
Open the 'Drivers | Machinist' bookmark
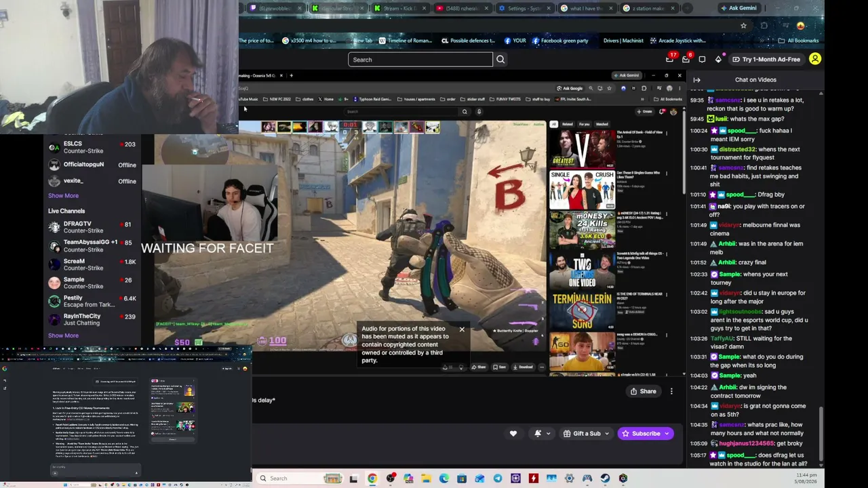(x=623, y=41)
